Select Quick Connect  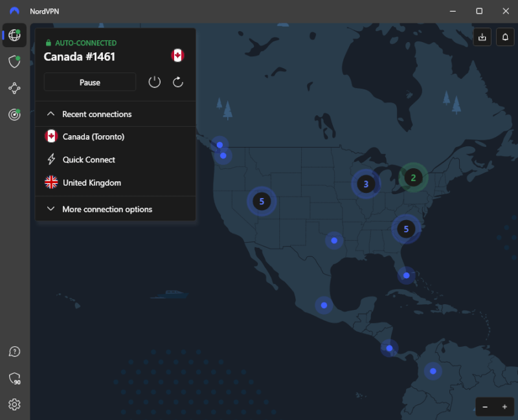click(x=115, y=160)
